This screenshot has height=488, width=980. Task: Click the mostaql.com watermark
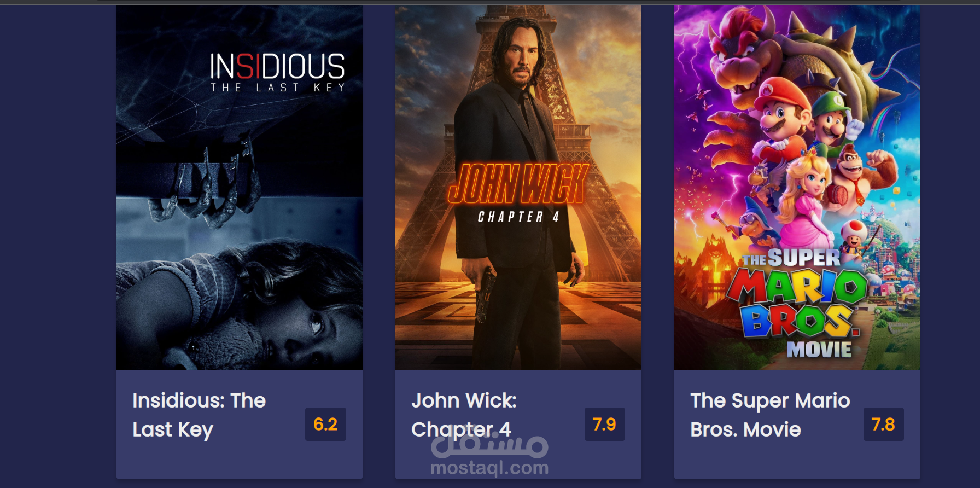point(489,468)
